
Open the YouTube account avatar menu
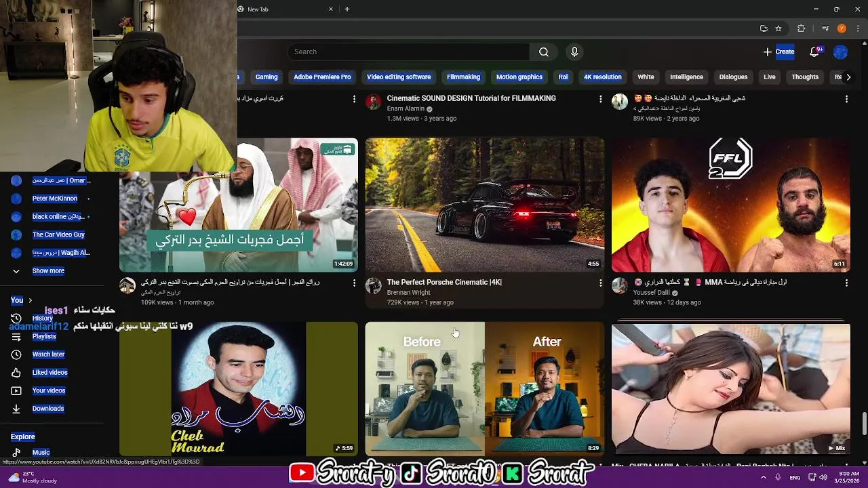[x=840, y=52]
